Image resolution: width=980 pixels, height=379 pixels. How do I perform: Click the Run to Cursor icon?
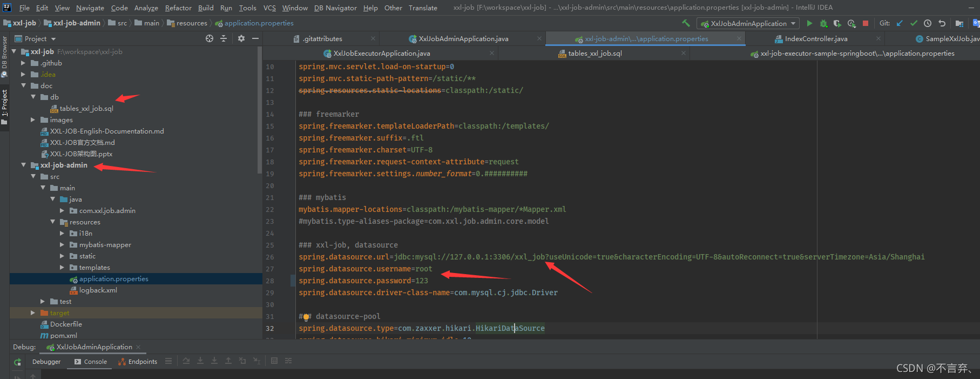click(x=256, y=361)
